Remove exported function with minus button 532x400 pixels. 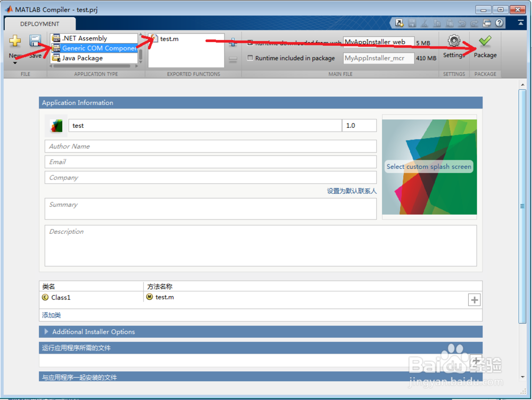233,60
